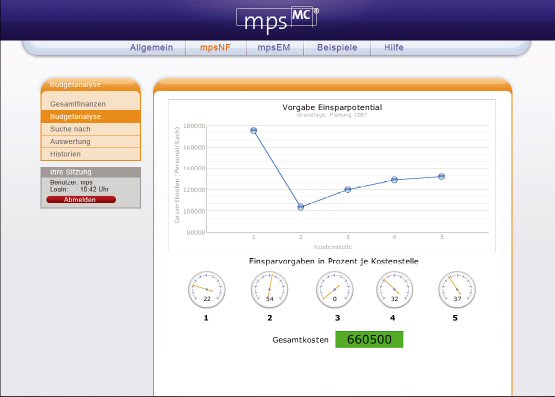Click the mps MC logo
Screen dimensions: 555x397
point(278,20)
